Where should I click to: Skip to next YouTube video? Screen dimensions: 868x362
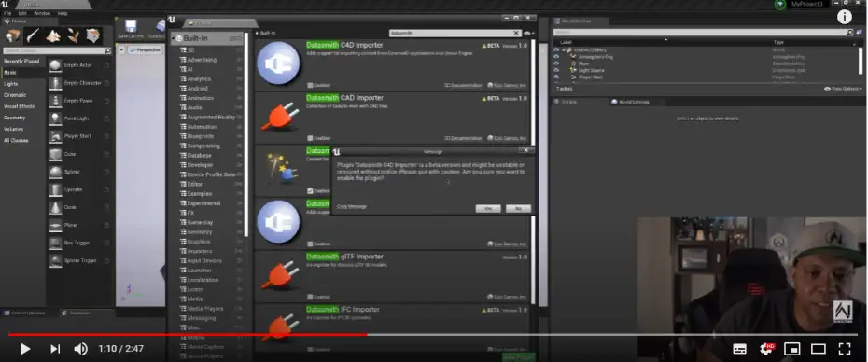click(x=55, y=349)
